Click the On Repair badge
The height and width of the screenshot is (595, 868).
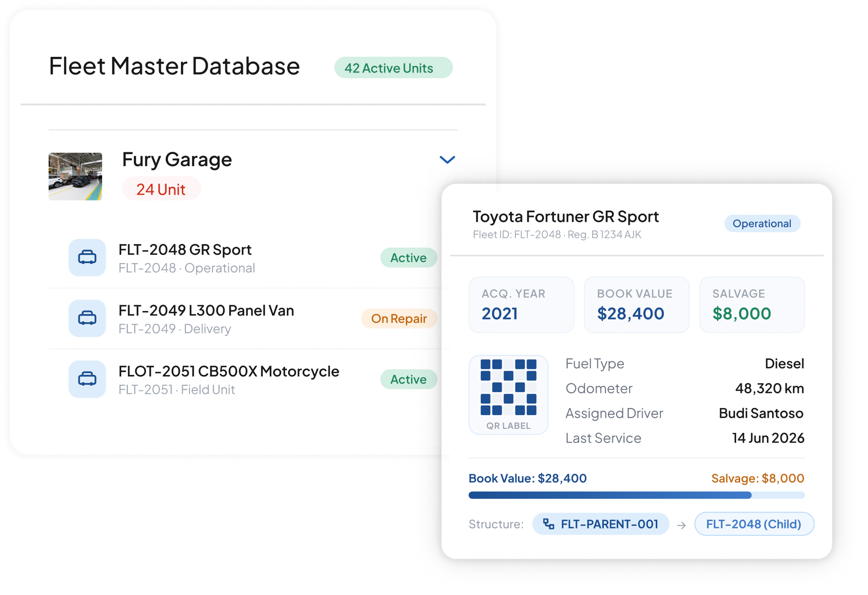pyautogui.click(x=399, y=318)
